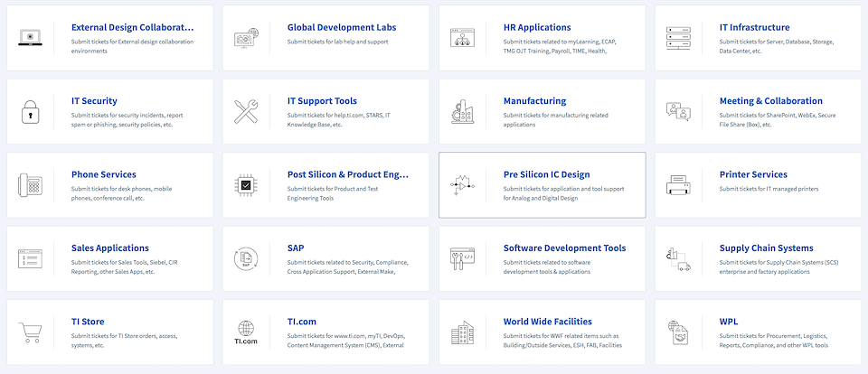Click 'Procurement, Logistics, Reports, Compliance' description

click(774, 341)
